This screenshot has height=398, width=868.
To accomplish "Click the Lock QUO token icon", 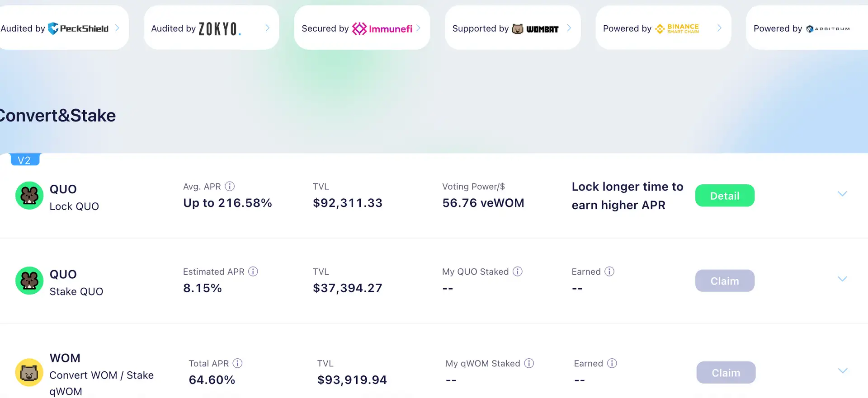I will [29, 196].
